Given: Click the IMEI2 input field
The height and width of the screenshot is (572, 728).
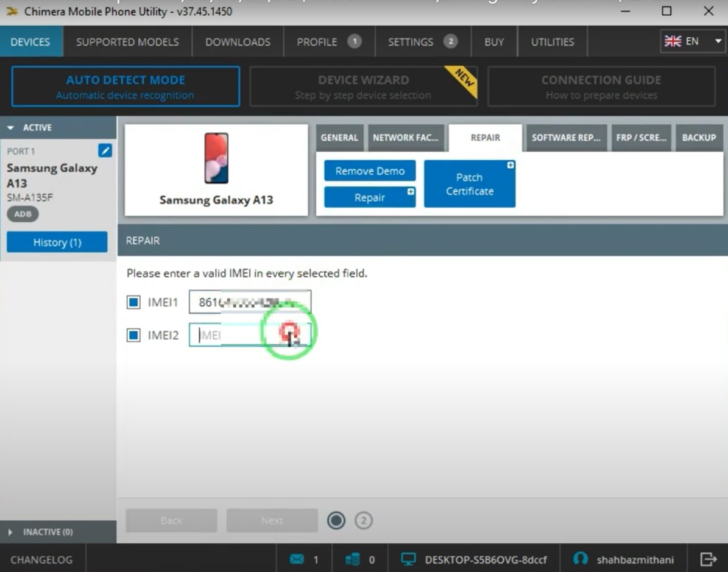Looking at the screenshot, I should pos(250,335).
